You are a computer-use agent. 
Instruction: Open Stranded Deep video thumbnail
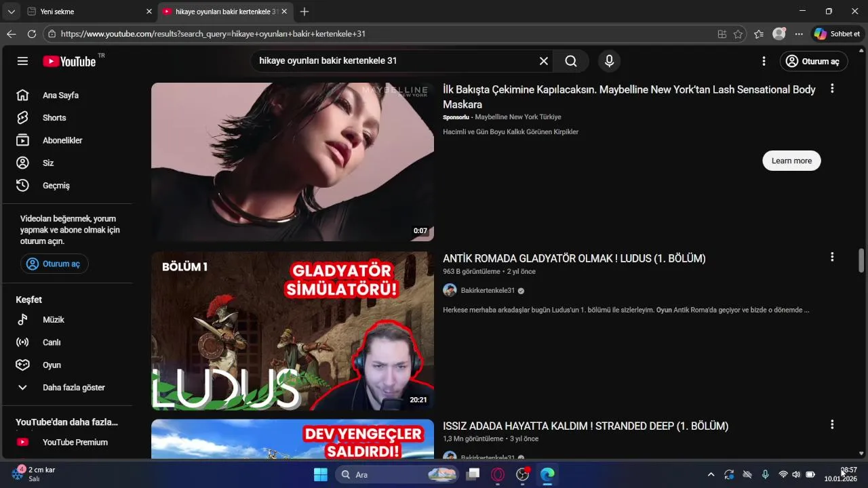coord(292,439)
